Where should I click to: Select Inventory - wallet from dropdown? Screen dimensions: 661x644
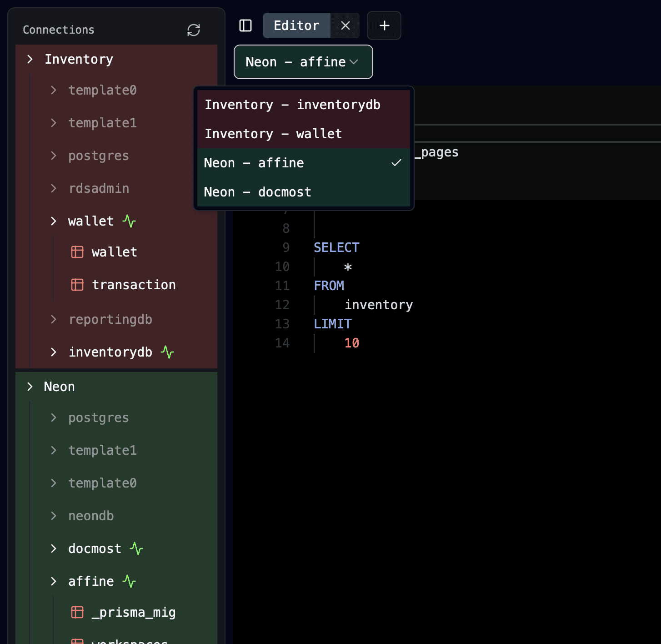pos(304,134)
